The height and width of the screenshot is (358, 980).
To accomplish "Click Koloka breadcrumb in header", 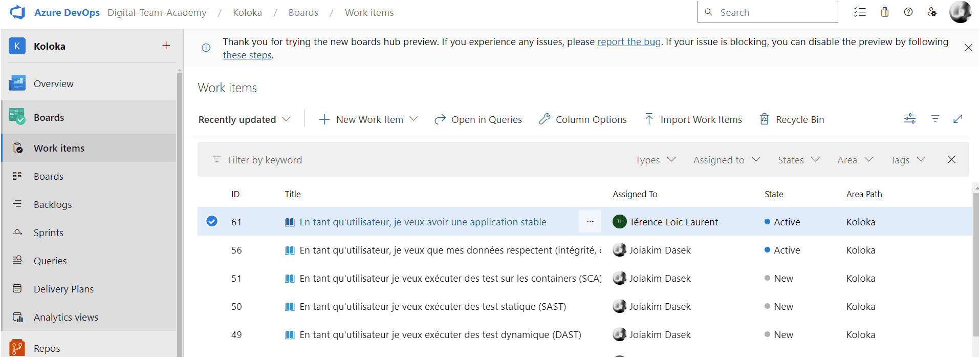I will coord(247,12).
